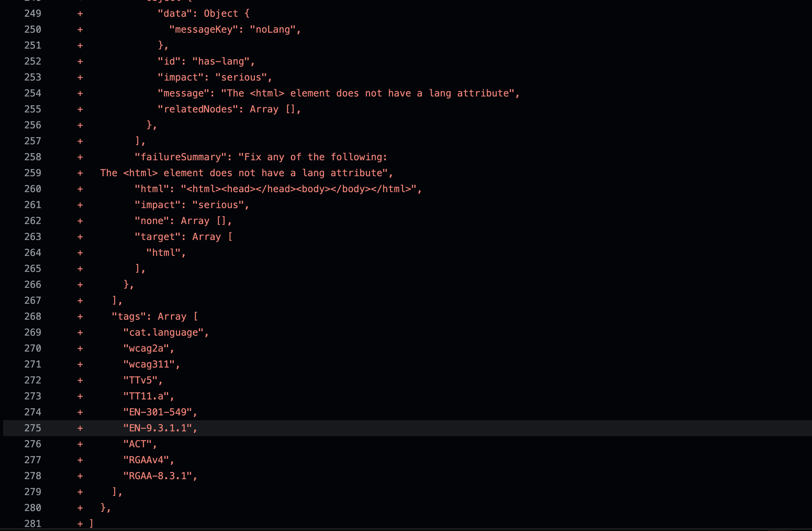
Task: Click the plus marker on line 271
Action: click(80, 364)
